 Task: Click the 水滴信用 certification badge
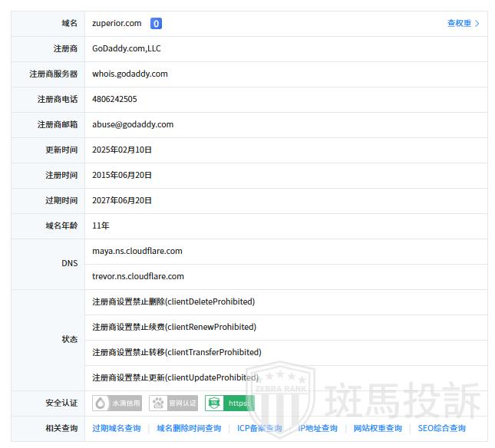[x=117, y=403]
